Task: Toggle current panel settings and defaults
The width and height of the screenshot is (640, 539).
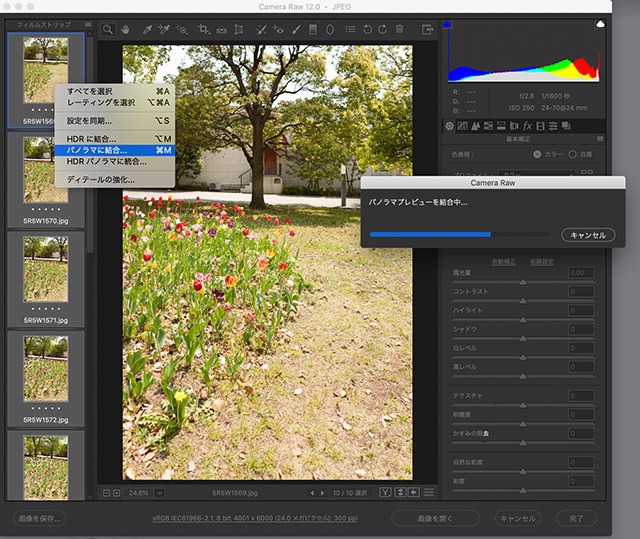Action: click(429, 492)
